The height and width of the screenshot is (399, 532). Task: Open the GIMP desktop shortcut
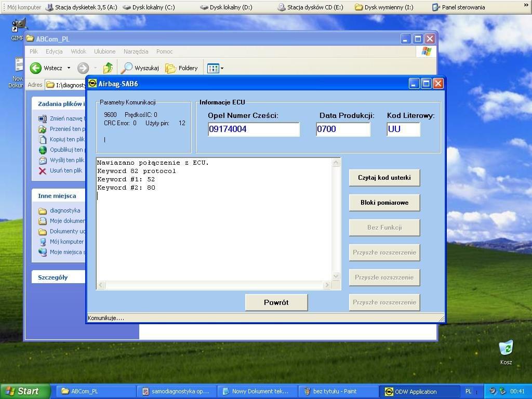pos(18,30)
